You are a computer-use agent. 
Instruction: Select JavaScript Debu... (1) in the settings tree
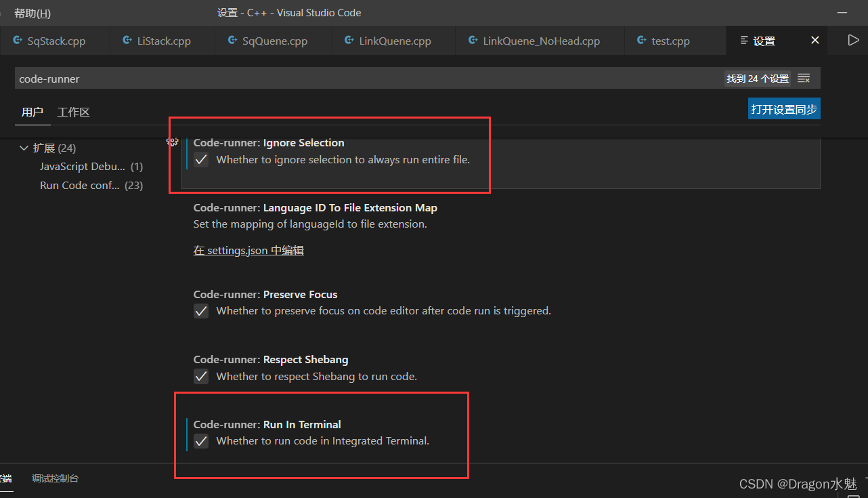[x=91, y=167]
